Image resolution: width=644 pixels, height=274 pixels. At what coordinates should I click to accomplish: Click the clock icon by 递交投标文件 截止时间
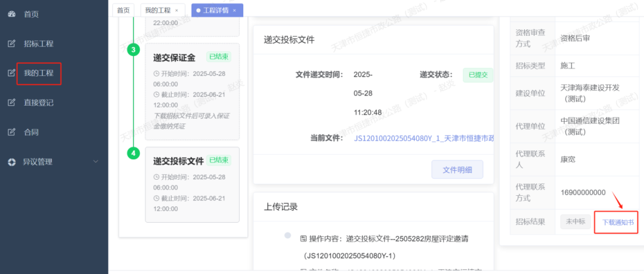point(156,198)
